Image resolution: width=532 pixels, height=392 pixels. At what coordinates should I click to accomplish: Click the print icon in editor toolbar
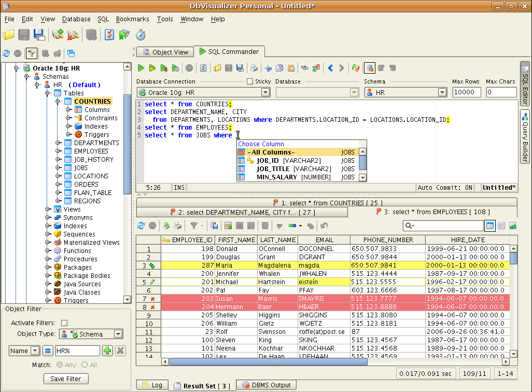(x=254, y=68)
